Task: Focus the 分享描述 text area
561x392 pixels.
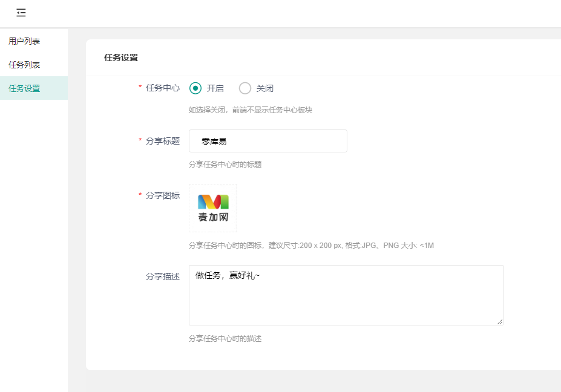Action: (x=346, y=295)
